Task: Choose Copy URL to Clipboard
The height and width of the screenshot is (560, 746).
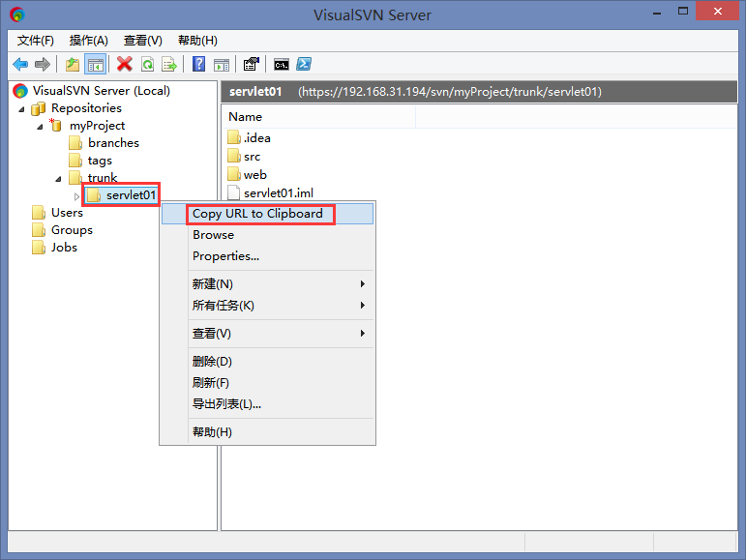Action: coord(267,214)
